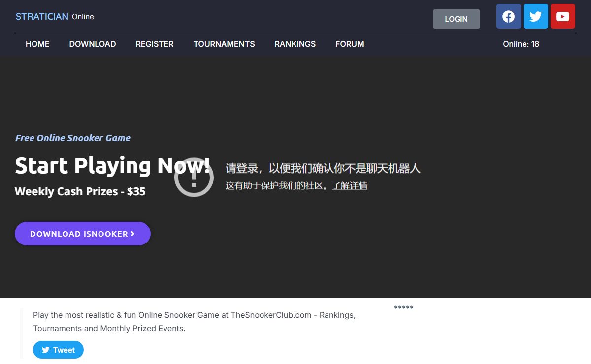The height and width of the screenshot is (364, 591).
Task: Click the TheSnookerClub.com quote paragraph
Action: pos(195,321)
